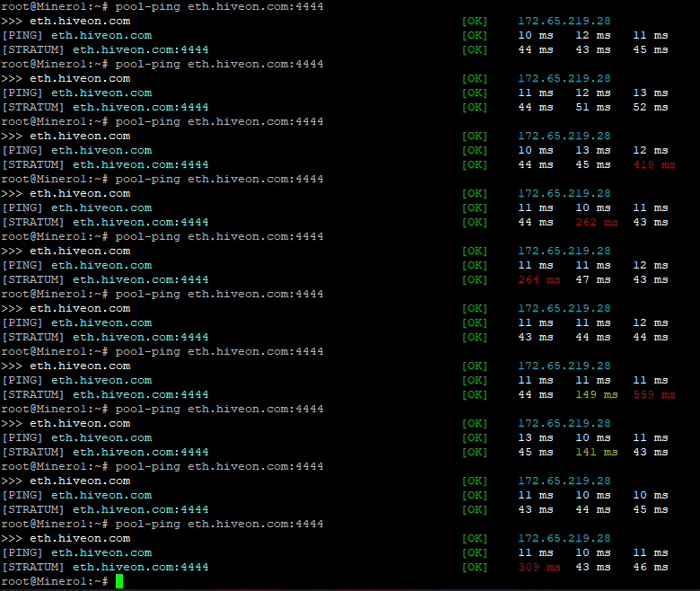This screenshot has width=700, height=591.
Task: Click [STRATUM] label in the 52 ms row
Action: 33,107
